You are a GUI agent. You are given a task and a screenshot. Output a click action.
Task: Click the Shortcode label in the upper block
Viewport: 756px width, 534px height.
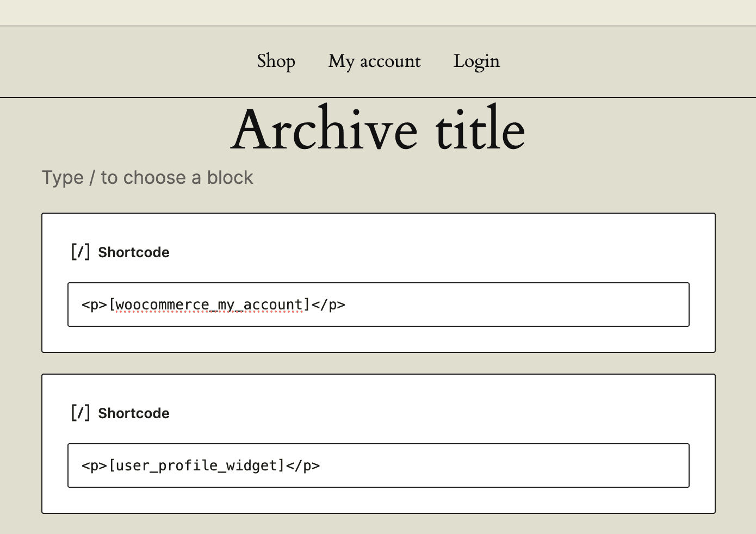(134, 252)
